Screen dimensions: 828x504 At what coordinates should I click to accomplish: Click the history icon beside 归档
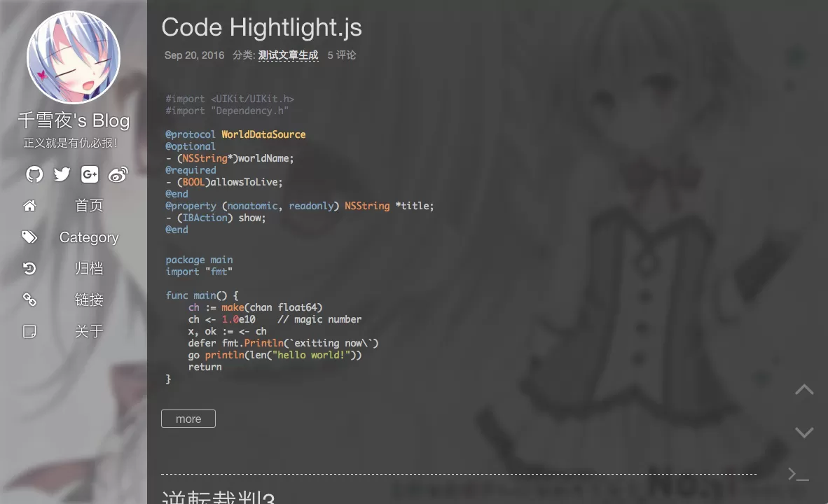point(29,269)
